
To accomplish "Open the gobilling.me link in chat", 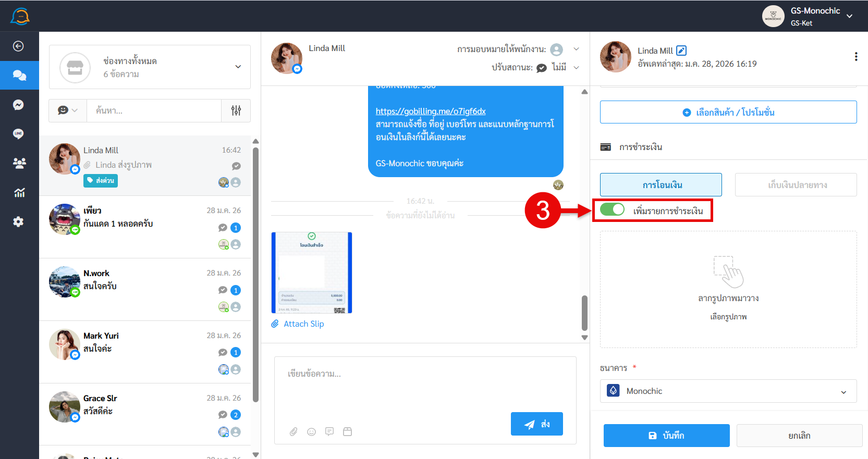I will tap(431, 111).
